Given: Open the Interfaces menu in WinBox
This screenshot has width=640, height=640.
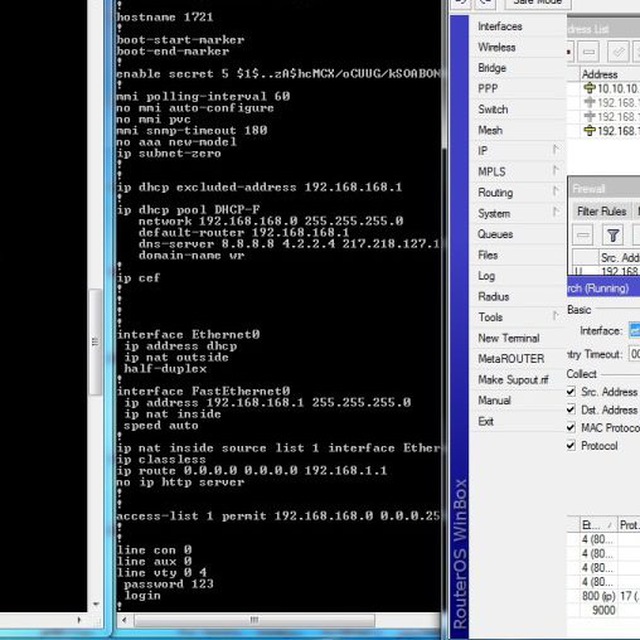Looking at the screenshot, I should click(500, 27).
